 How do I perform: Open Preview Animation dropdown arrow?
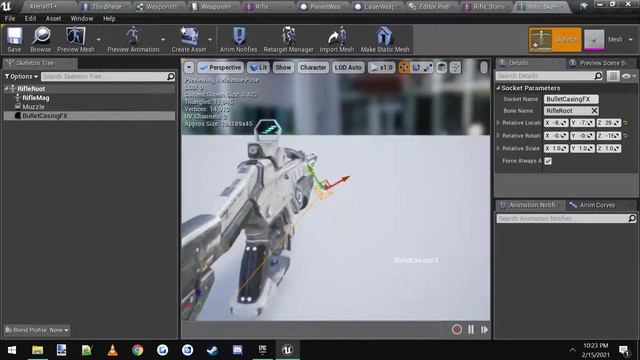pos(163,40)
